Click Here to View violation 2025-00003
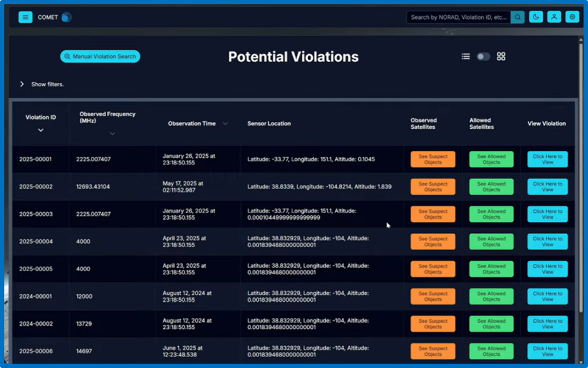Screen dimensions: 588x368 click(x=548, y=214)
